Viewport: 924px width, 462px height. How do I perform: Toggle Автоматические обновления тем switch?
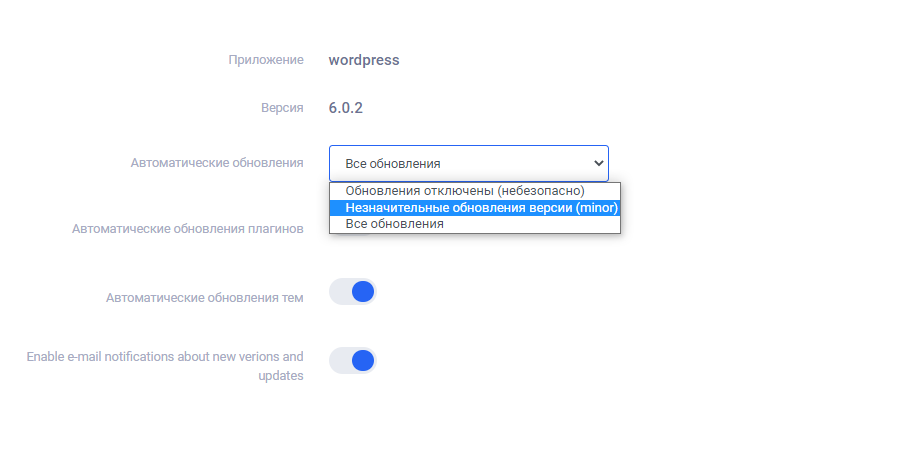coord(352,292)
